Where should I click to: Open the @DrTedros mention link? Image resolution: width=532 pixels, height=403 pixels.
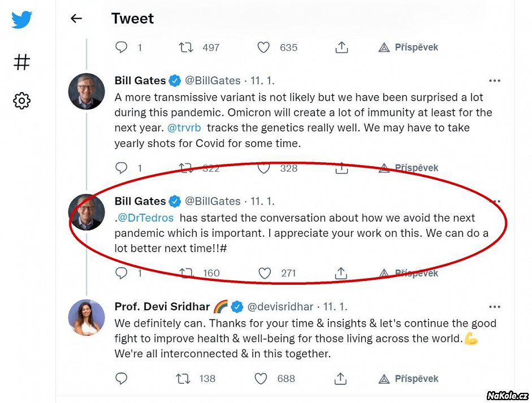[146, 218]
